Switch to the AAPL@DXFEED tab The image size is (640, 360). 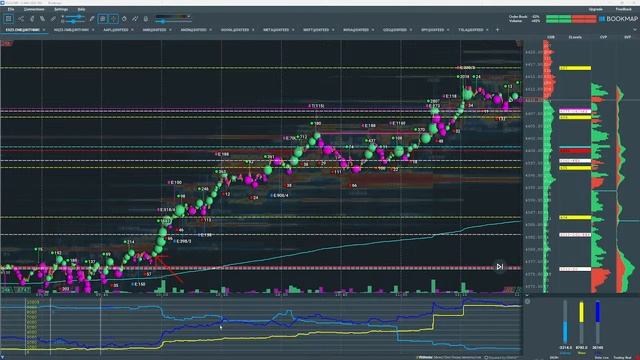(116, 30)
